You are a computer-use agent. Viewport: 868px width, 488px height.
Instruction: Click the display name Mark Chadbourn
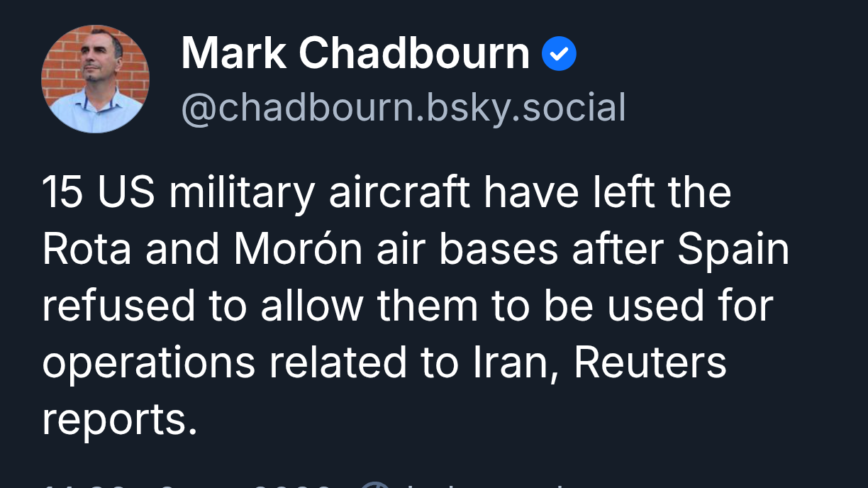pos(355,54)
